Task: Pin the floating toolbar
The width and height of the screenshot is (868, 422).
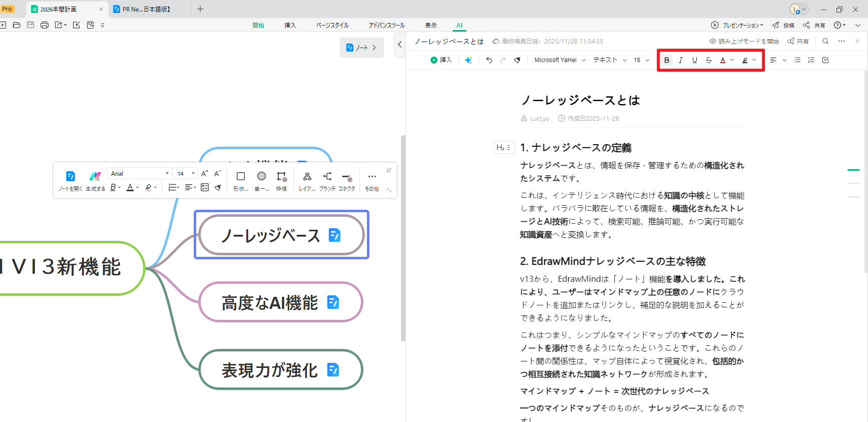Action: coord(388,171)
